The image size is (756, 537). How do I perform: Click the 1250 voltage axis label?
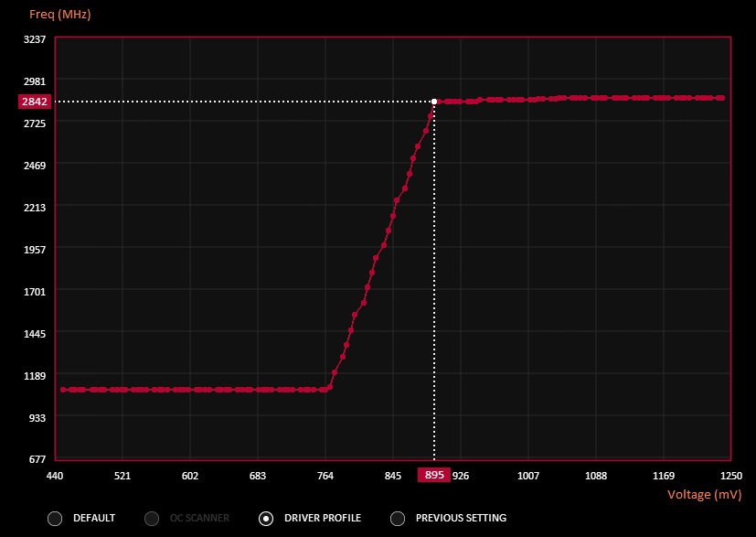[x=731, y=476]
